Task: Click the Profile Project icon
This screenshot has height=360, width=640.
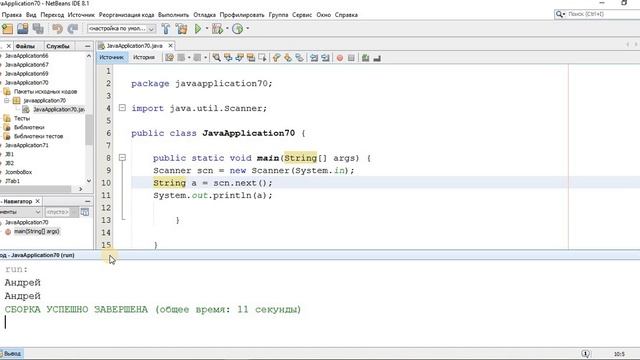Action: [x=238, y=29]
